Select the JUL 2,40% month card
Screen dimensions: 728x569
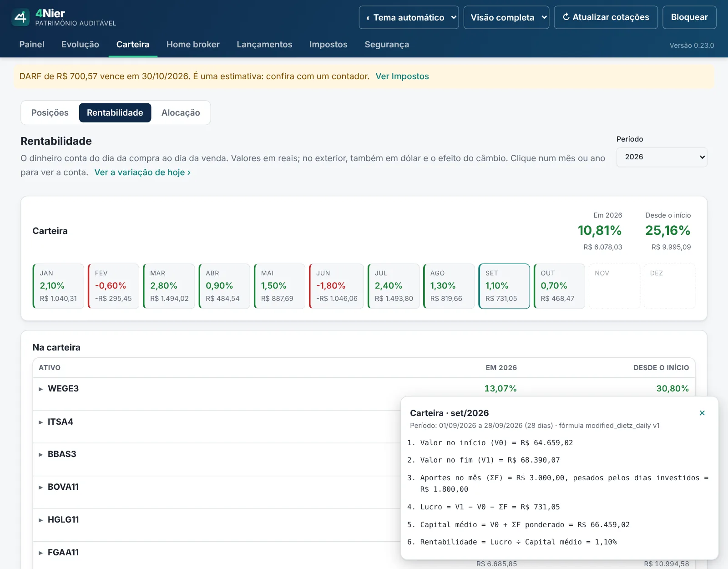[394, 286]
